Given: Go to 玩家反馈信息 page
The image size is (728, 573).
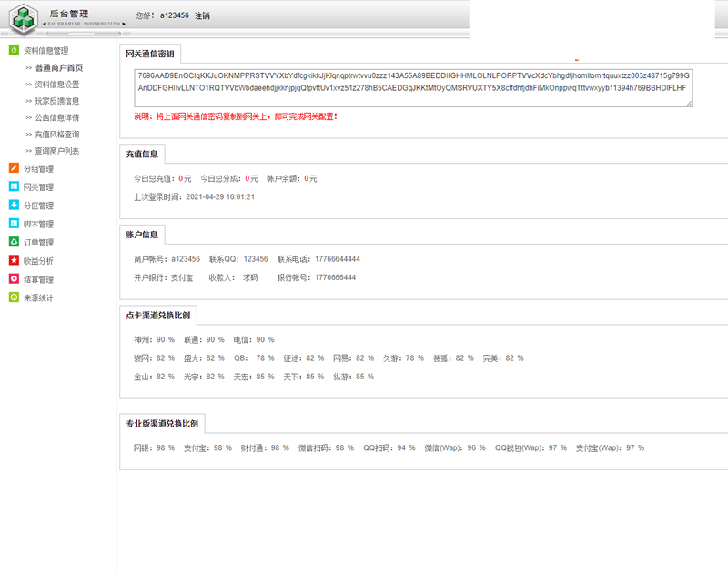Looking at the screenshot, I should pos(57,101).
